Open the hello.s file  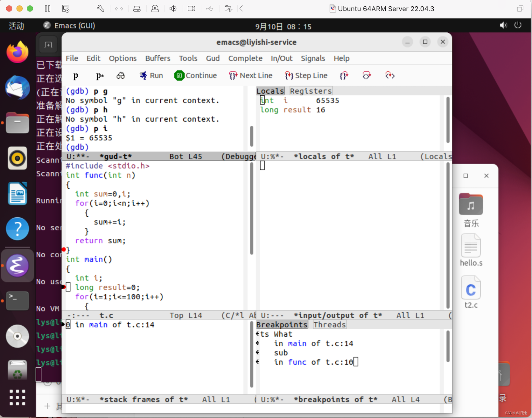point(471,250)
